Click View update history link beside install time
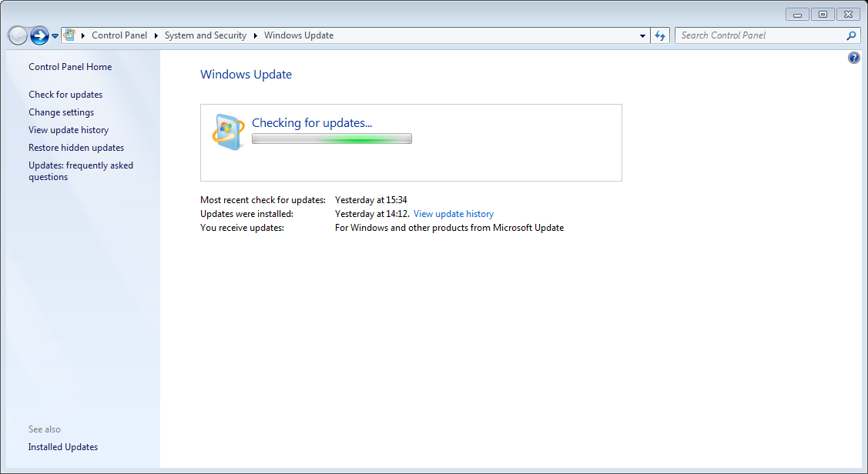Image resolution: width=868 pixels, height=474 pixels. click(x=454, y=214)
